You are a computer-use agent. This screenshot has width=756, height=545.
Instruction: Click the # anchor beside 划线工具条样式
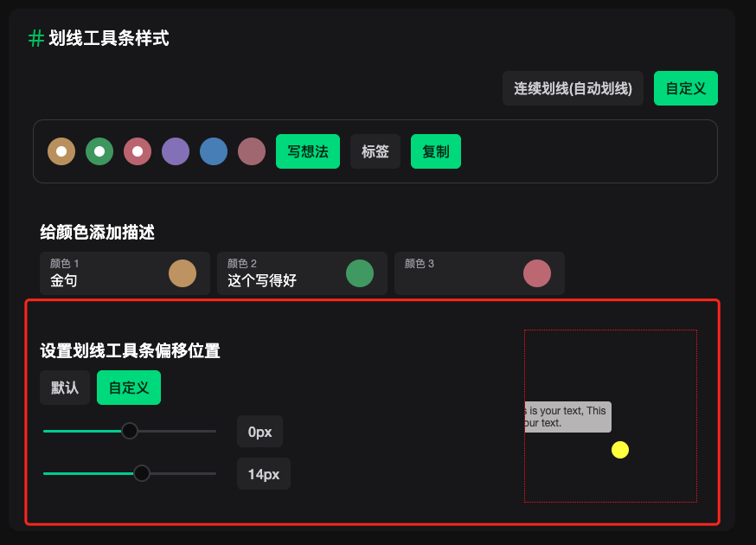click(x=36, y=38)
